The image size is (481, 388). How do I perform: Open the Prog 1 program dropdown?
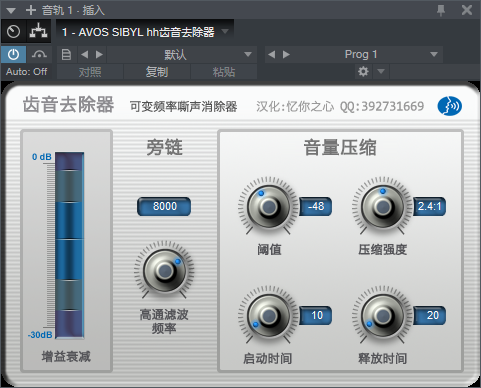point(367,55)
